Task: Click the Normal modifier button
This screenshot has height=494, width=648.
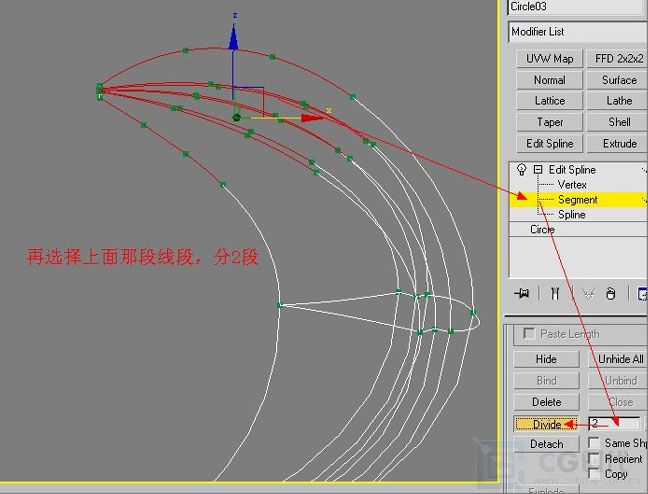Action: click(x=549, y=80)
